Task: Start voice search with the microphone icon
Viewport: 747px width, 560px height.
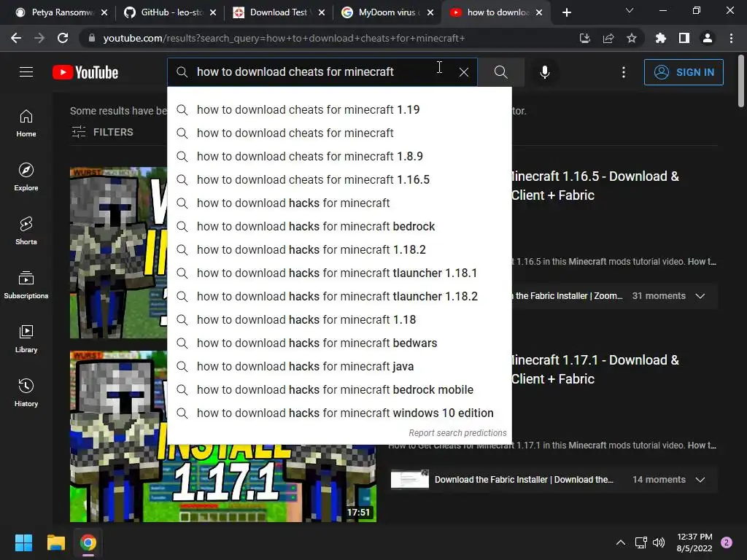Action: [544, 72]
